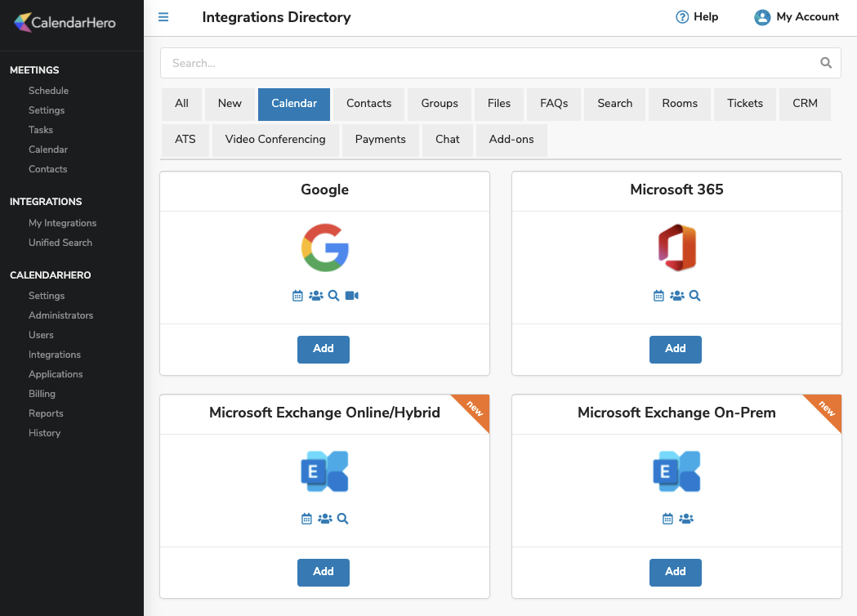Select the Payments filter tab

point(381,140)
